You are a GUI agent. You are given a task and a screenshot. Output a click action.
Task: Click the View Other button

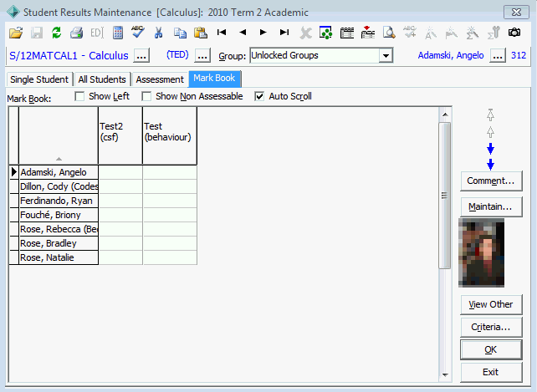pyautogui.click(x=491, y=304)
